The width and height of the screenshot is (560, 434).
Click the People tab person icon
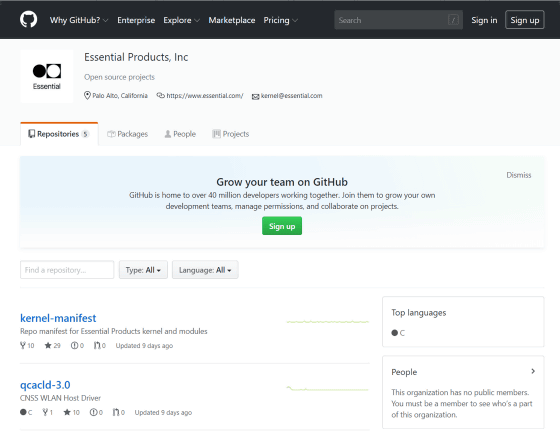pos(168,134)
